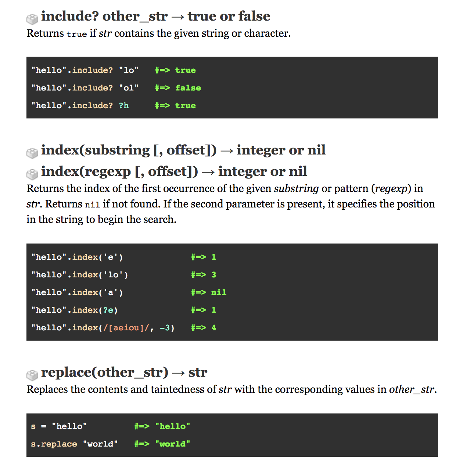
Task: Click the "hello".index('e') code line
Action: (x=77, y=257)
